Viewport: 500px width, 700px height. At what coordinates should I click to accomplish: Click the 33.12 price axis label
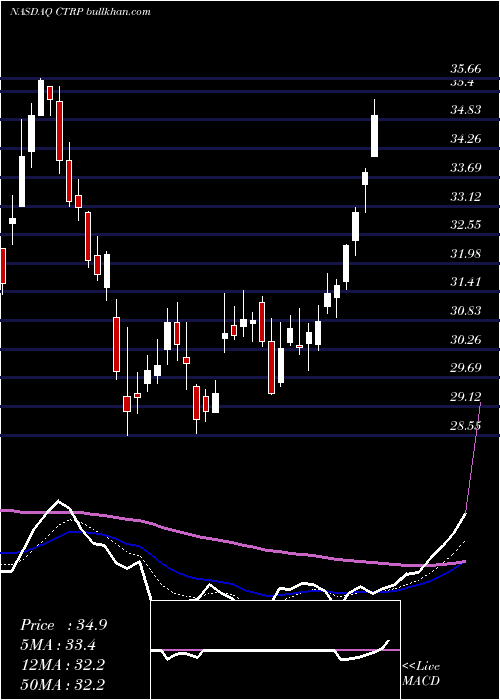coord(466,196)
